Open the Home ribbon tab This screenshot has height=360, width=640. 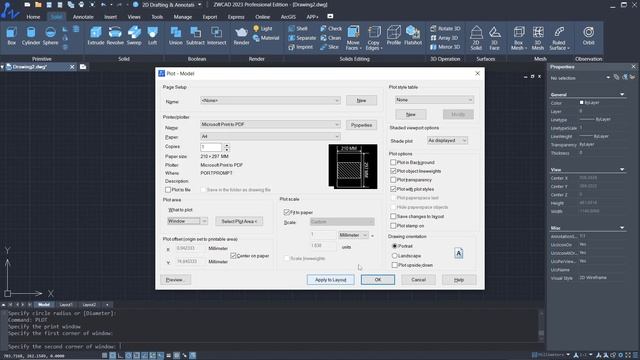33,17
